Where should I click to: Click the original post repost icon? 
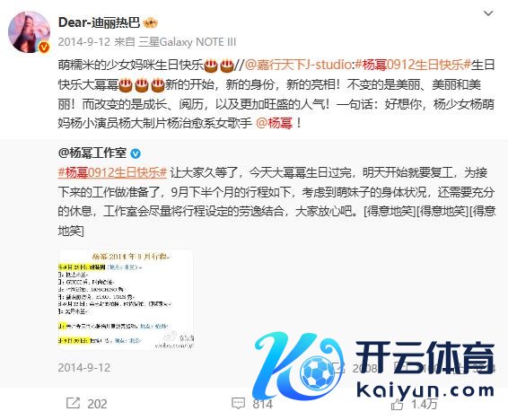[338, 368]
